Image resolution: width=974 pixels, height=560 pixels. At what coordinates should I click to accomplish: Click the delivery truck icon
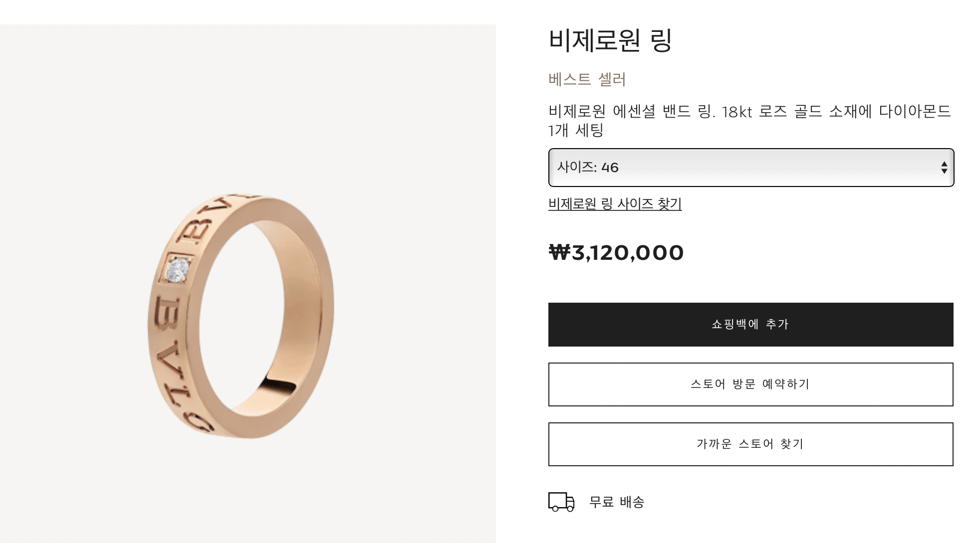coord(561,502)
